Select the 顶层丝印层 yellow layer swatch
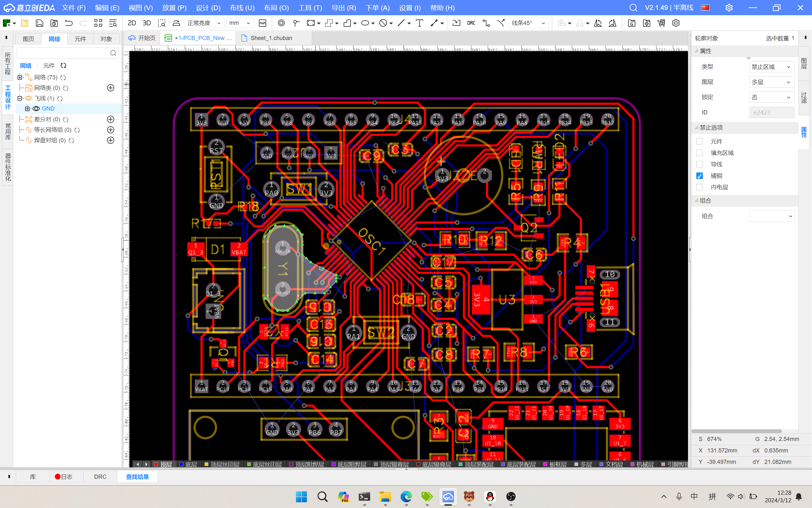This screenshot has height=508, width=812. click(207, 464)
